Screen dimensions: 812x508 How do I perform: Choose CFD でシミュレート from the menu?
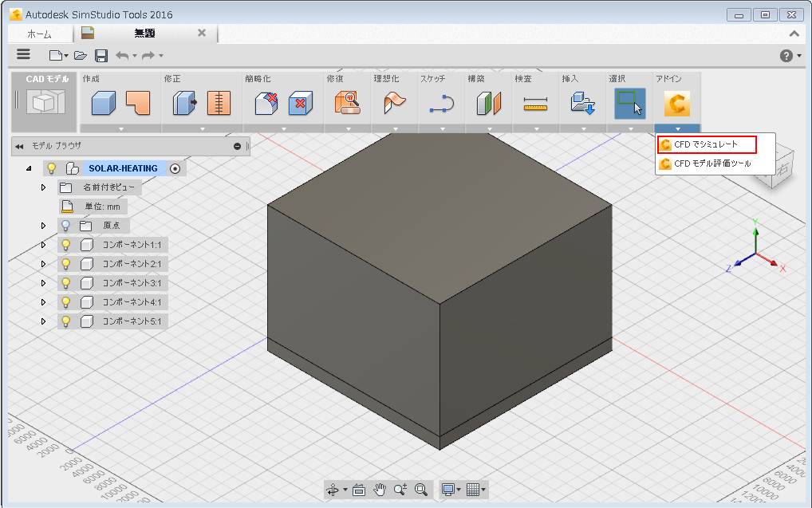pyautogui.click(x=705, y=144)
